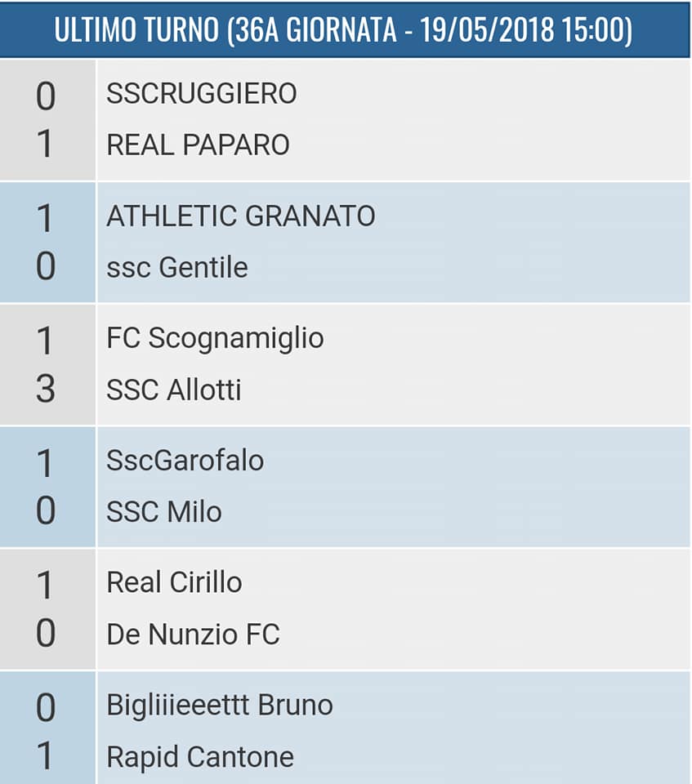Open De Nunzio FC team entry
This screenshot has height=784, width=692.
193,634
